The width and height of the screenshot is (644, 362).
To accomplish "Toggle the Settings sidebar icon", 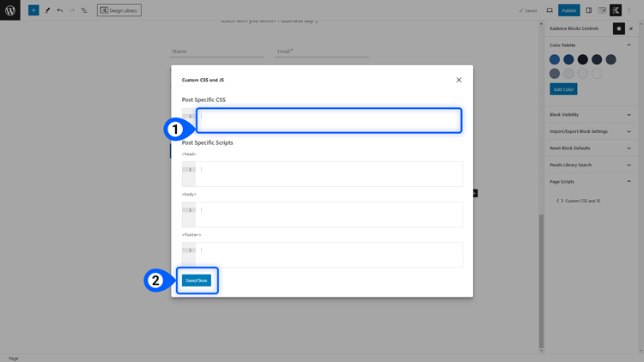I will click(x=588, y=10).
